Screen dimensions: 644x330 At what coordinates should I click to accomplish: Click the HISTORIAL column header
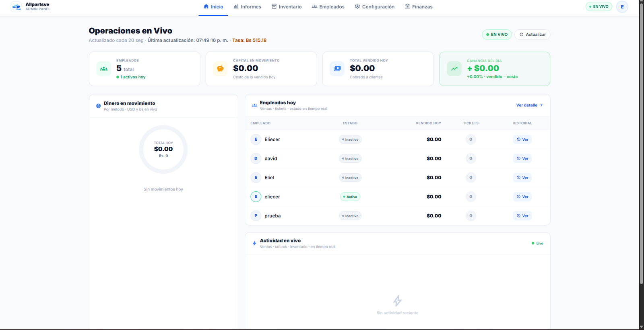coord(522,123)
